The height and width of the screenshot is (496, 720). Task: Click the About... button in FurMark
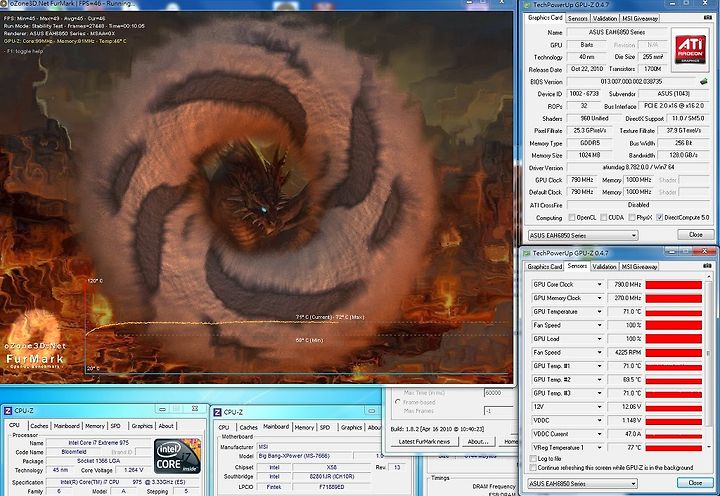(478, 441)
